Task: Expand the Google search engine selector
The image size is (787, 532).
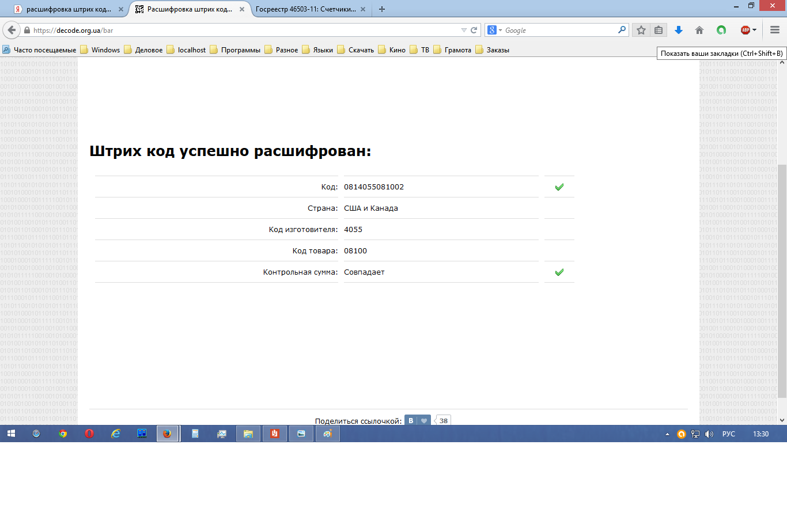Action: tap(495, 30)
